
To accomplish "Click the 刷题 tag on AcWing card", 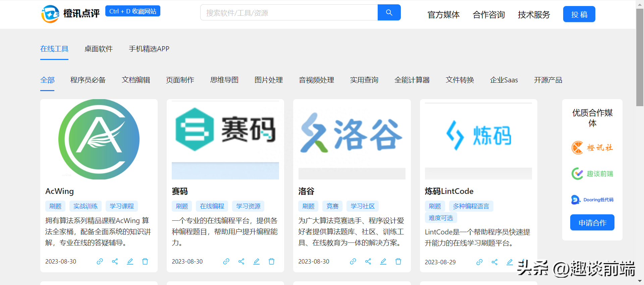I will (55, 206).
